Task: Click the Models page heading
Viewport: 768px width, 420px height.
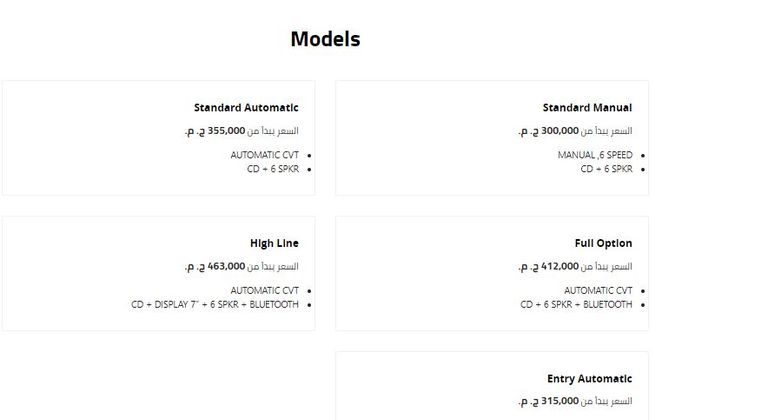Action: coord(325,40)
